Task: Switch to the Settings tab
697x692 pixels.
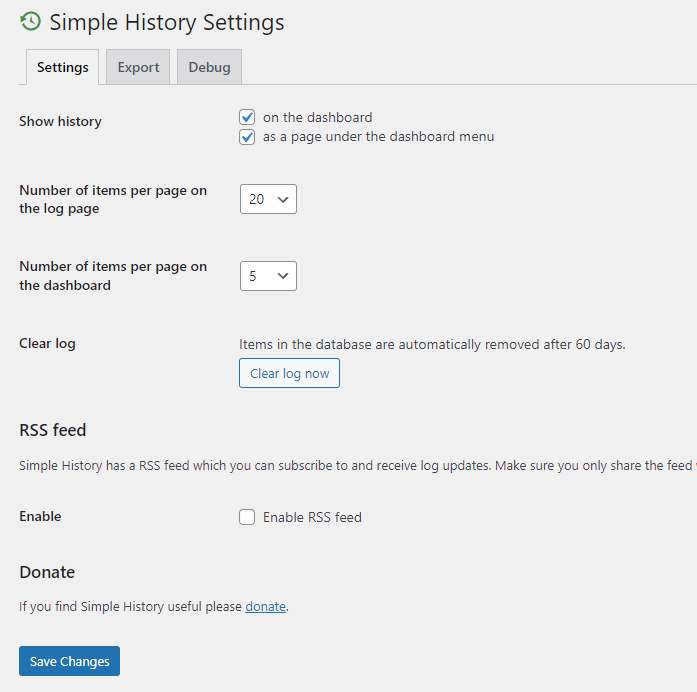Action: (63, 67)
